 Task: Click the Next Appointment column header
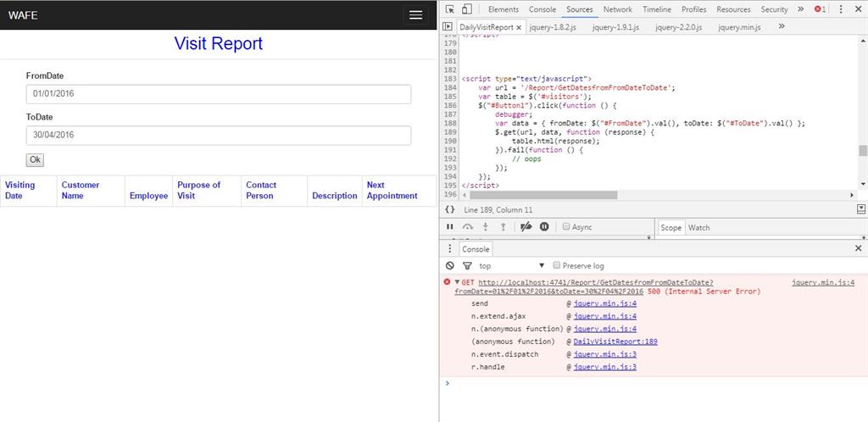pyautogui.click(x=398, y=191)
